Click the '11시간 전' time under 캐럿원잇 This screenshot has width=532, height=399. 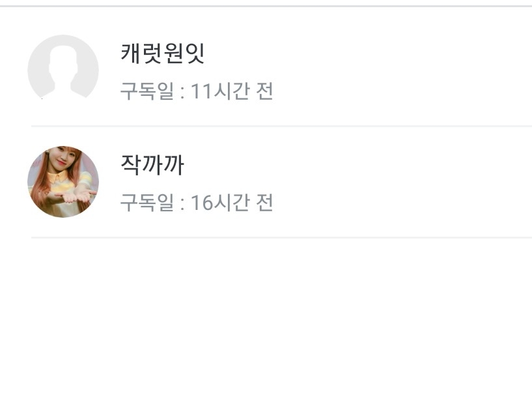coord(232,91)
